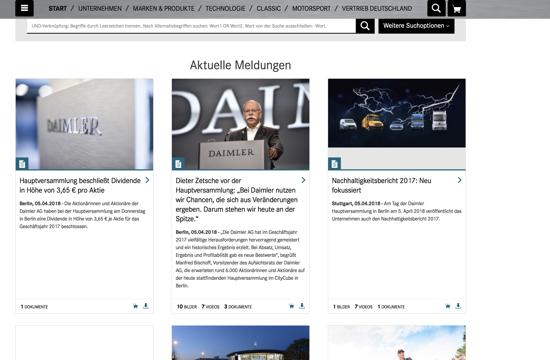Open the shopping cart icon in header
Viewport: 550px width, 360px height.
[457, 8]
